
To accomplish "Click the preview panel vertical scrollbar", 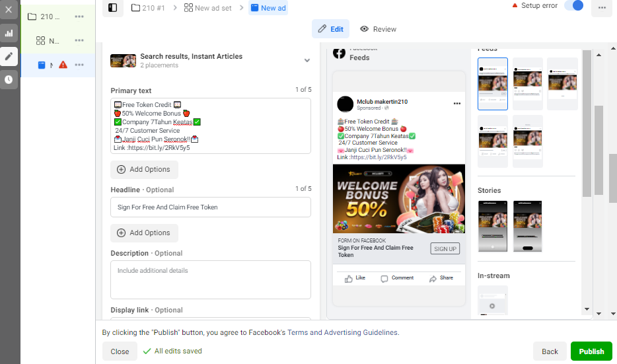I will click(x=587, y=124).
